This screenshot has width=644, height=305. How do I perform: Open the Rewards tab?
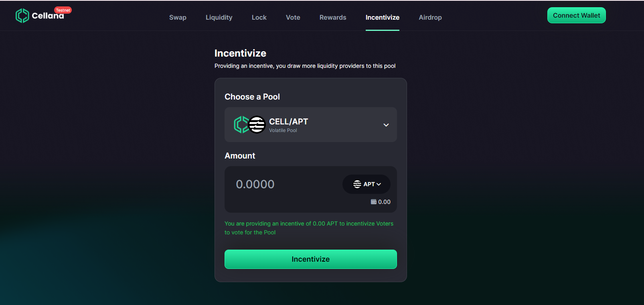click(333, 17)
